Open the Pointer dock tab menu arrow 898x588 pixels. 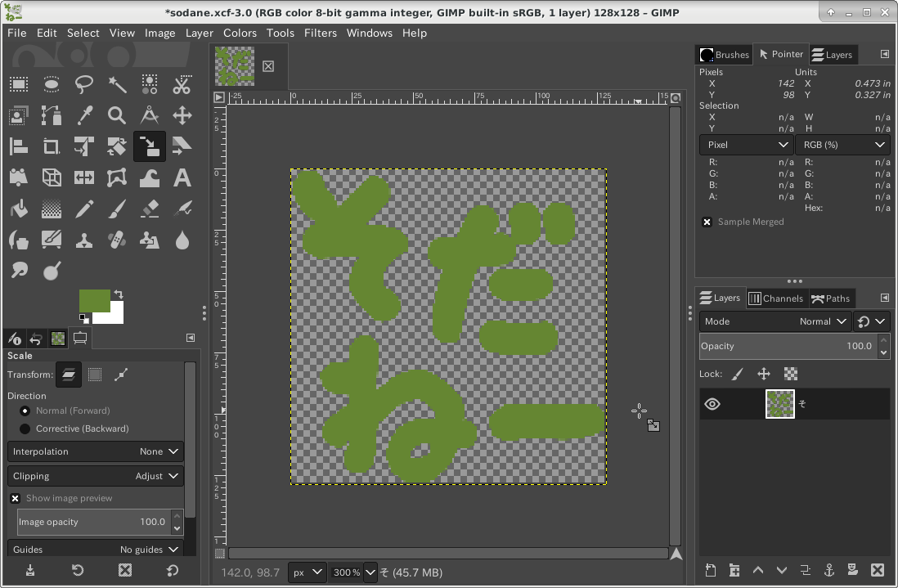(885, 54)
